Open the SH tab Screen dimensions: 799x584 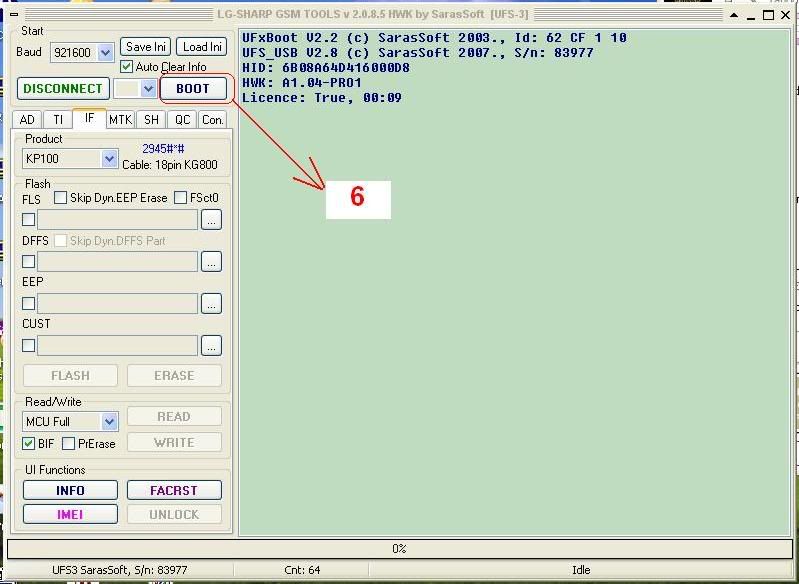click(x=151, y=120)
